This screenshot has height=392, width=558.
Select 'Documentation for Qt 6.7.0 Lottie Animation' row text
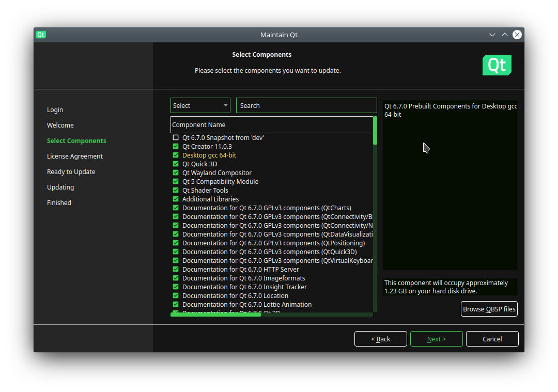point(247,305)
